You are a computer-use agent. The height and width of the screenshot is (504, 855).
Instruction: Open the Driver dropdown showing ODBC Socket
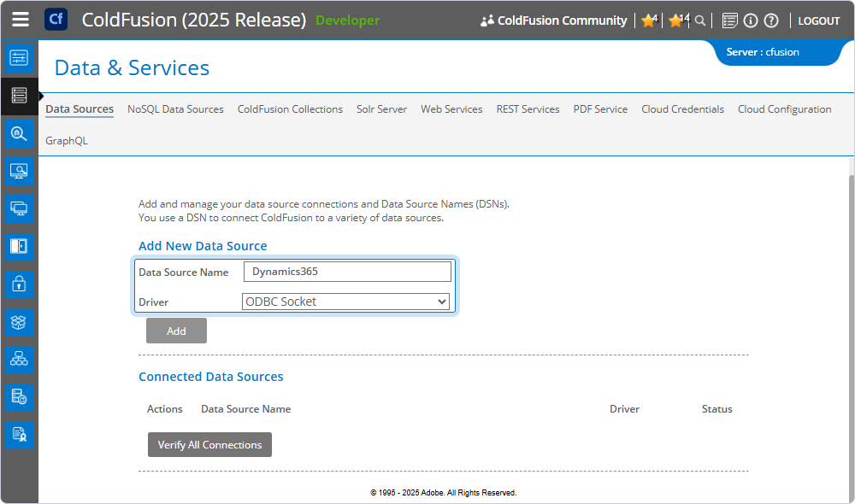coord(345,301)
